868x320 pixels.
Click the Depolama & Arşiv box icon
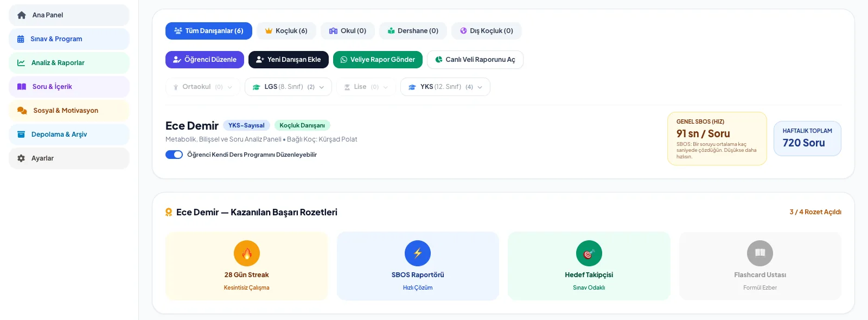[21, 135]
